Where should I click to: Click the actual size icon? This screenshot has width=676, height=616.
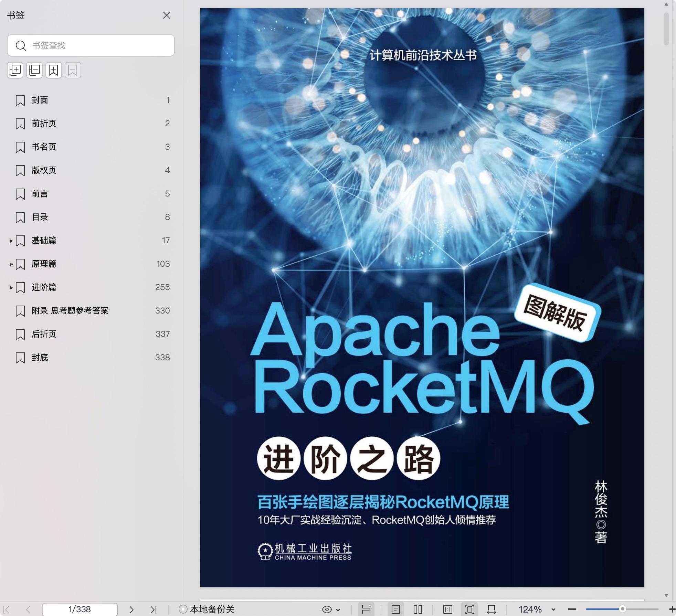[448, 609]
